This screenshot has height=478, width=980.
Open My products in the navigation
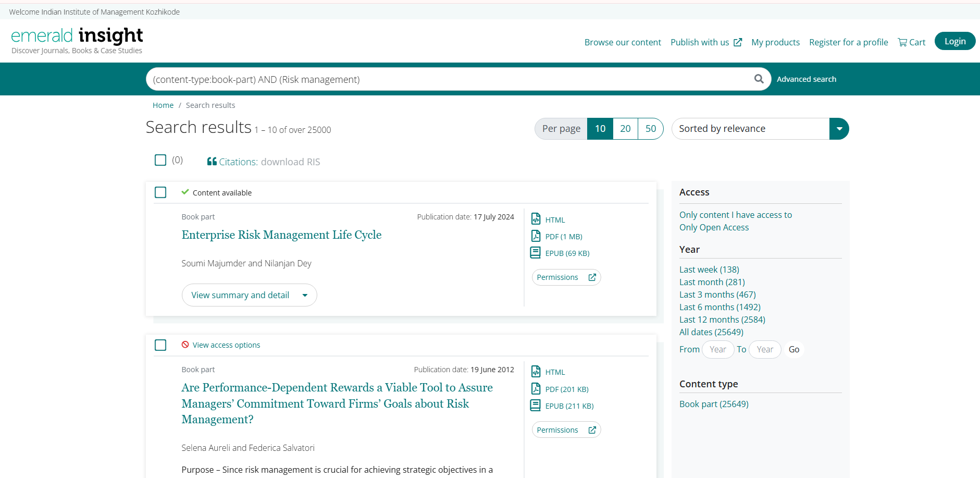pos(775,42)
